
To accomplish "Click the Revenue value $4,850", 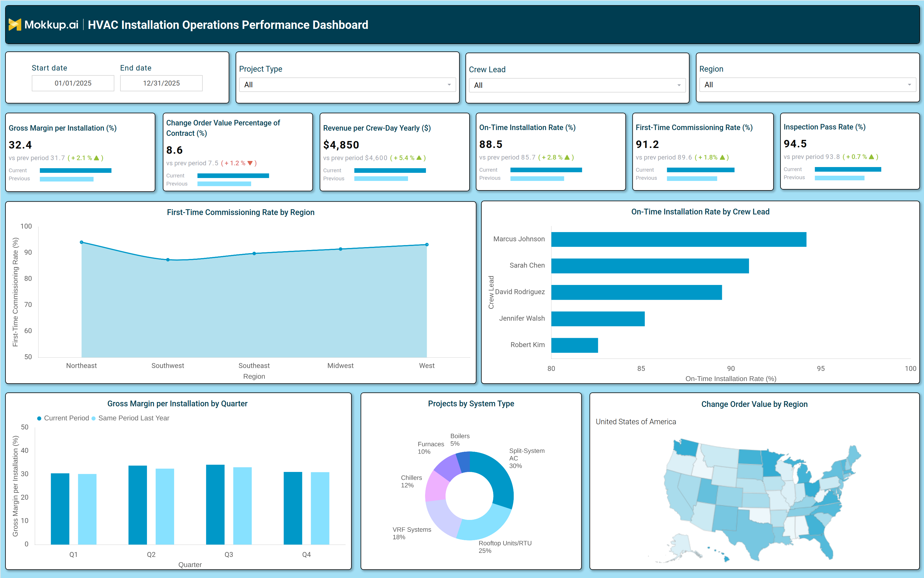I will (x=341, y=145).
